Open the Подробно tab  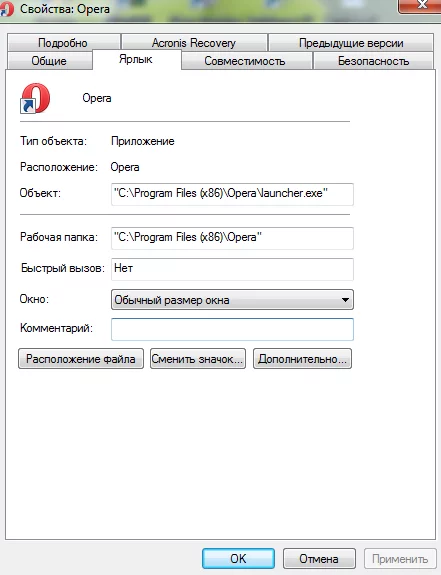(x=64, y=43)
